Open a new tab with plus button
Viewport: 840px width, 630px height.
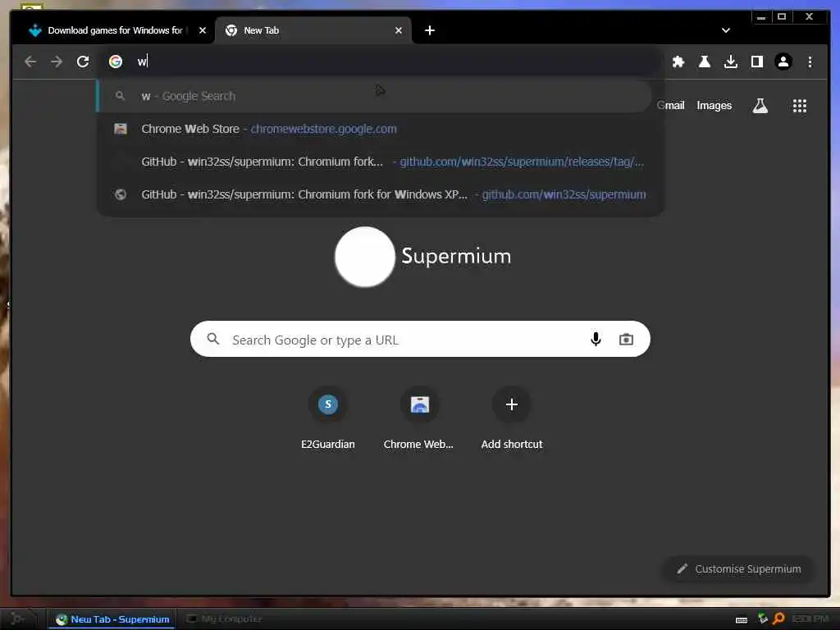(x=430, y=30)
